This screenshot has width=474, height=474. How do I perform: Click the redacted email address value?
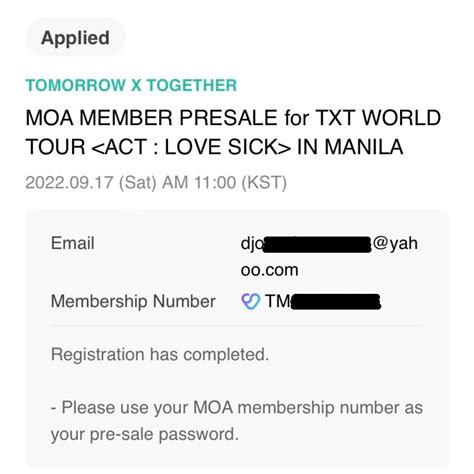329,256
